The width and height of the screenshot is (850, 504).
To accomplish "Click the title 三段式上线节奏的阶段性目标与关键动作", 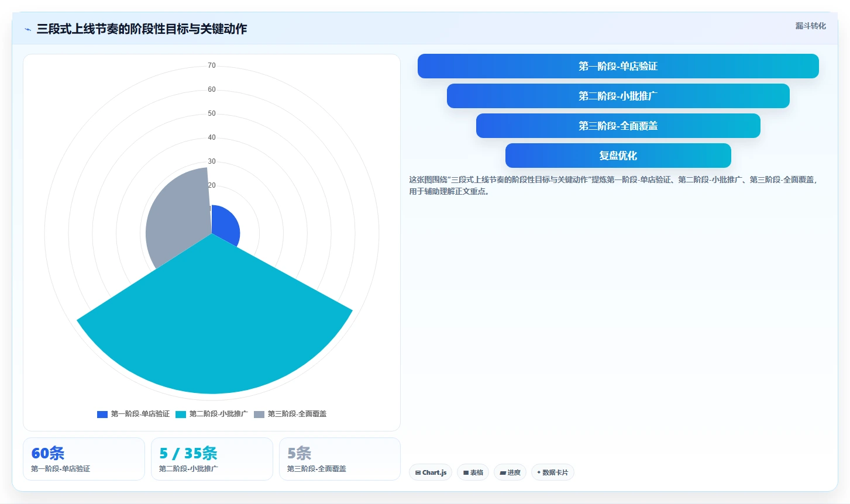I will [x=142, y=29].
